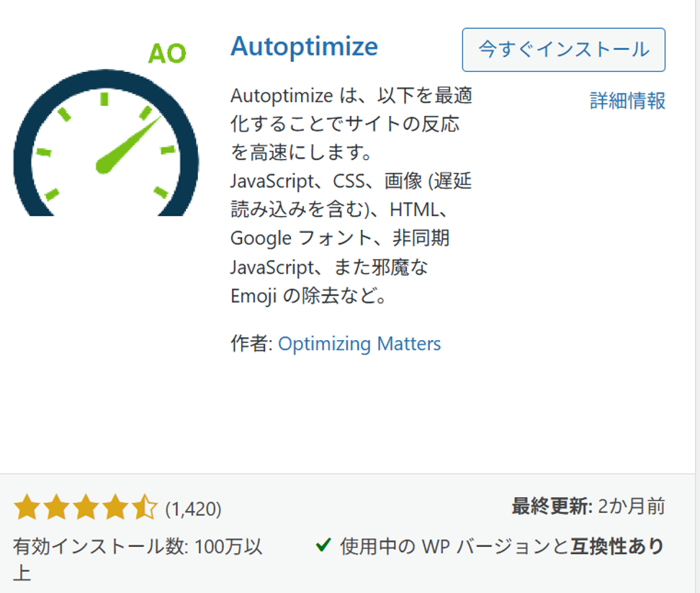Image resolution: width=700 pixels, height=593 pixels.
Task: Open the Optimizing Matters author link
Action: tap(359, 344)
